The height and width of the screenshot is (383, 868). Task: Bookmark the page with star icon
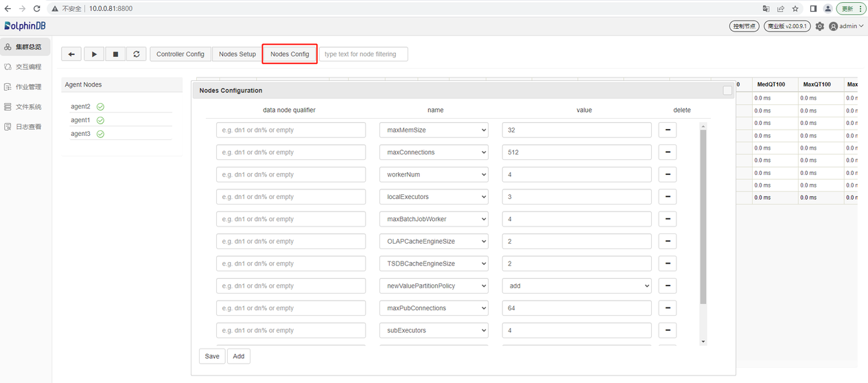click(x=795, y=9)
